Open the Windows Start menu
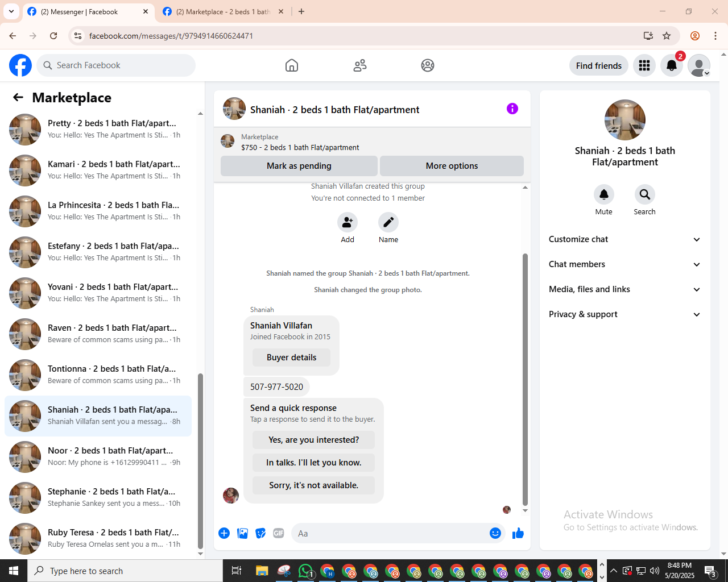This screenshot has height=582, width=728. [14, 571]
